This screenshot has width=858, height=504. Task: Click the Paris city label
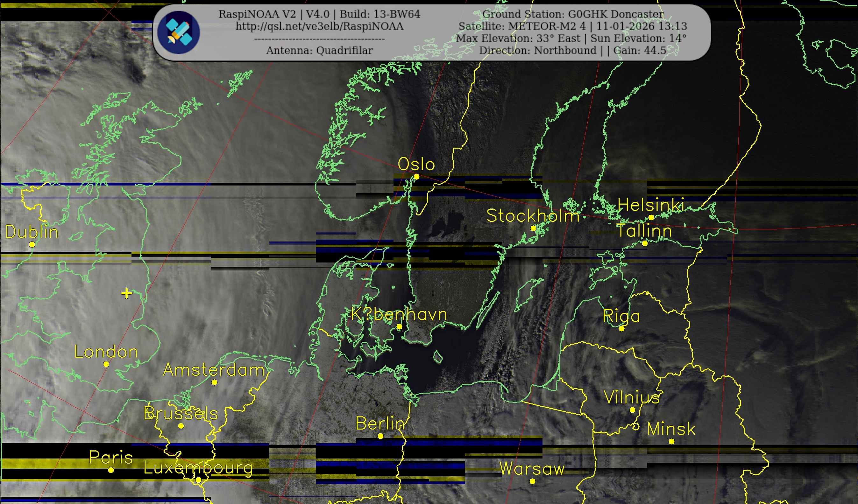point(111,457)
